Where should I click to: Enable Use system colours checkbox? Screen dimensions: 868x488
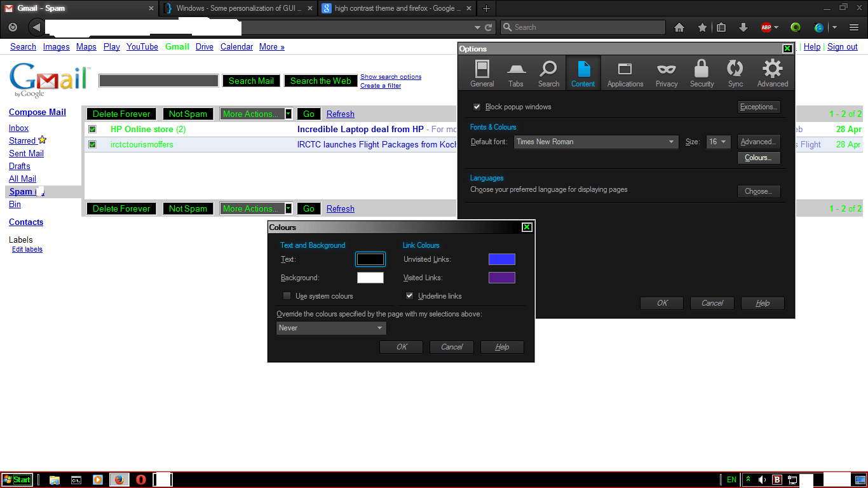[x=287, y=296]
